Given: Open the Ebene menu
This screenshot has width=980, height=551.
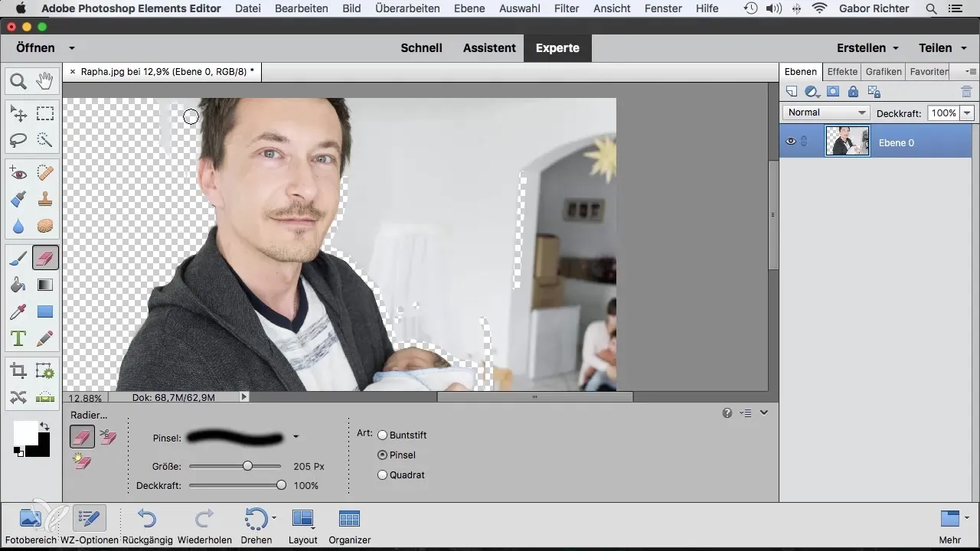Looking at the screenshot, I should point(471,8).
